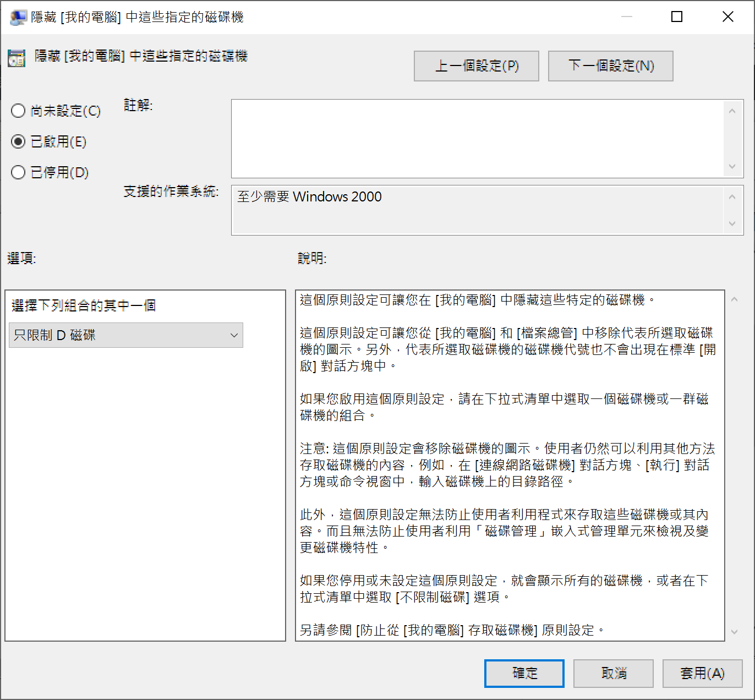The width and height of the screenshot is (755, 700).
Task: Click supported OS box scroll up arrow
Action: click(732, 197)
